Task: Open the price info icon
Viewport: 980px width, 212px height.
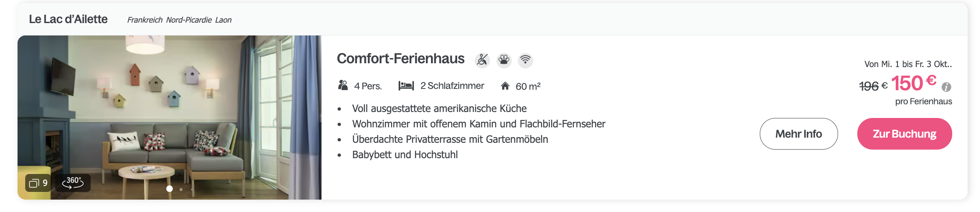Action: [x=947, y=87]
